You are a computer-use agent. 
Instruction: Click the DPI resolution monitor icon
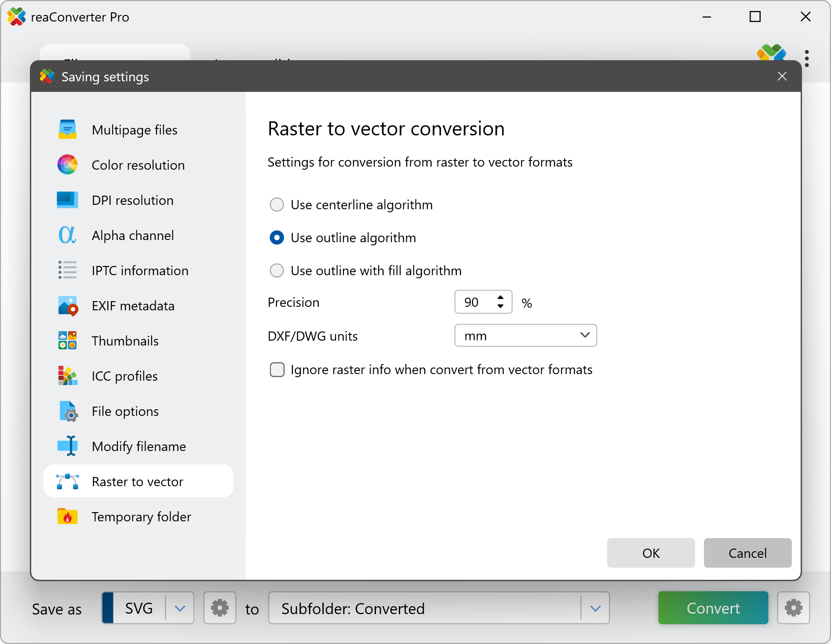click(x=67, y=200)
